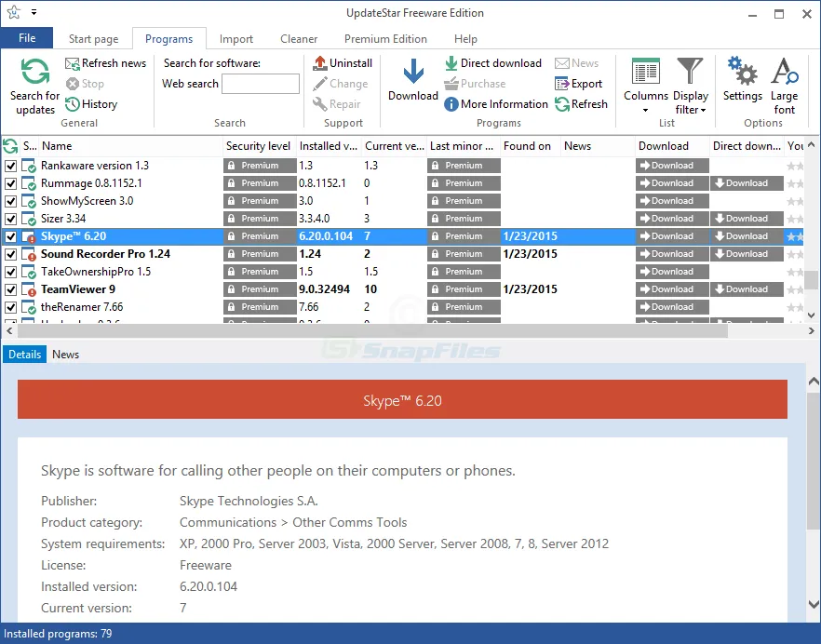The image size is (821, 644).
Task: Sort by Found on column header
Action: click(x=531, y=146)
